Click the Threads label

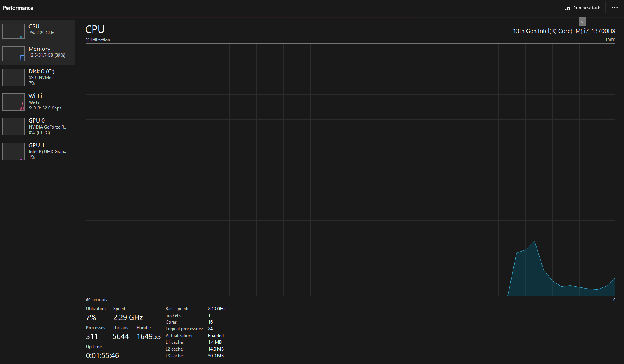click(120, 328)
